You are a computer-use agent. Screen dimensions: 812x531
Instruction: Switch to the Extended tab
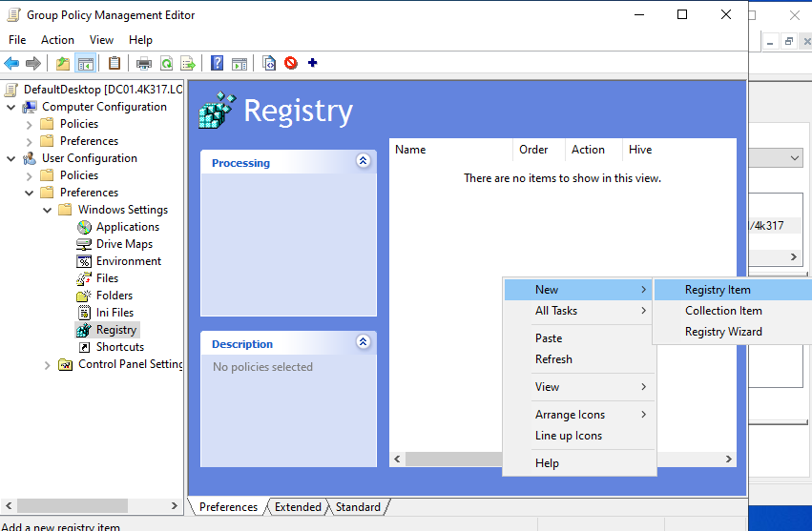click(x=298, y=507)
